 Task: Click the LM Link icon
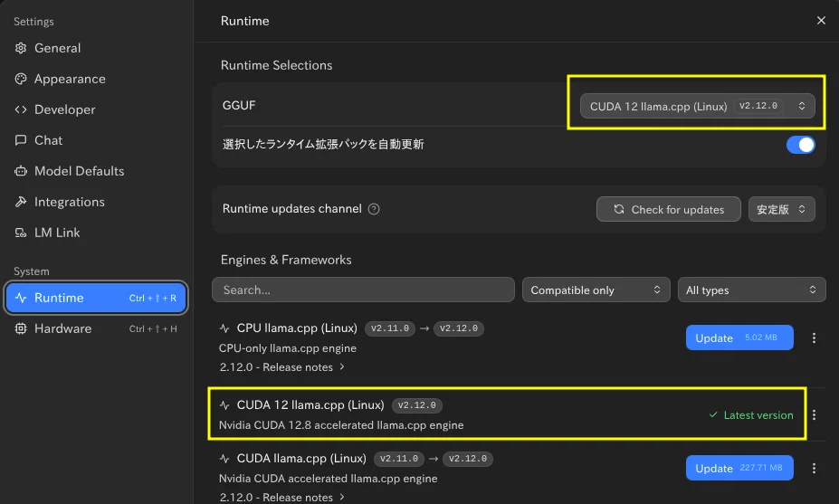tap(21, 233)
